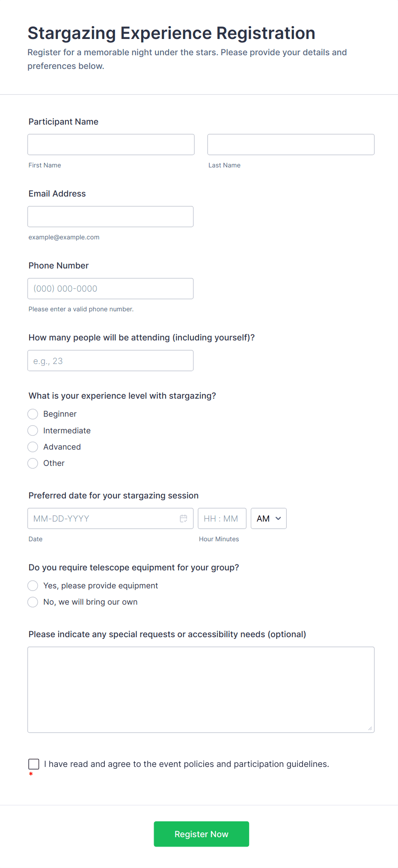Grab the textarea resize handle corner
The width and height of the screenshot is (398, 868).
pos(370,728)
